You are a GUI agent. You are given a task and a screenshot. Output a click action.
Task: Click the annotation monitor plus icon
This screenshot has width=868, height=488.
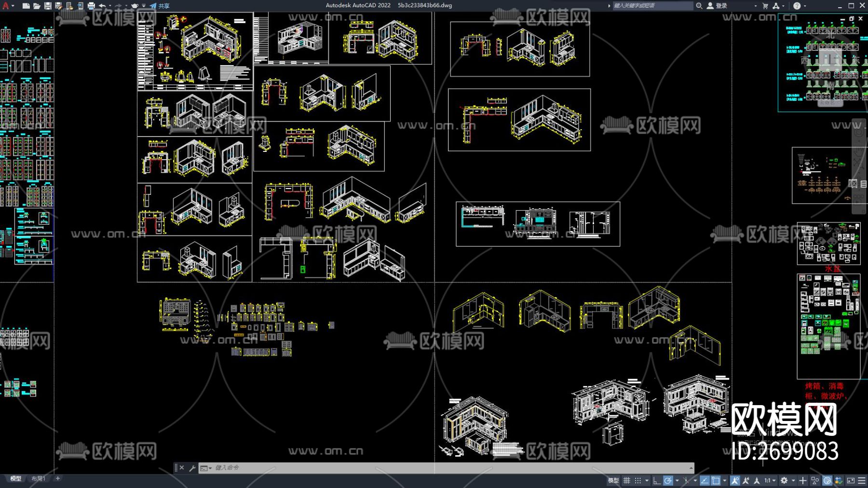[x=803, y=480]
